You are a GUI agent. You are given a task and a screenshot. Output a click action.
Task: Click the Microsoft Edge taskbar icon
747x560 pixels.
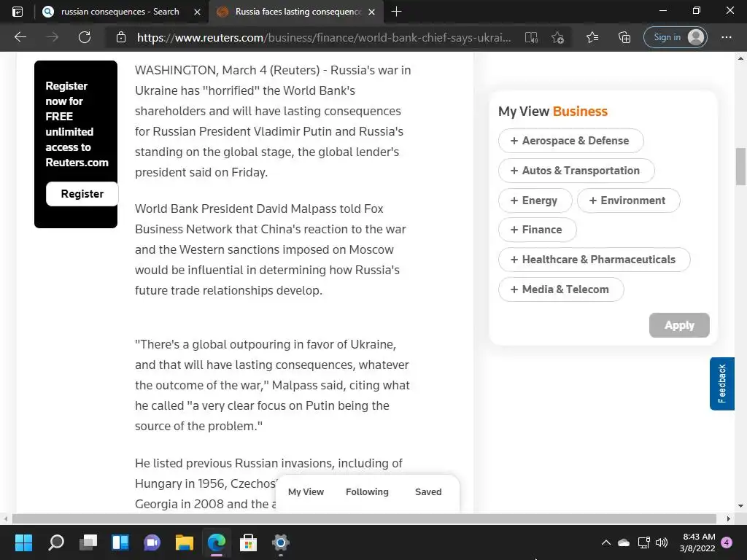pos(216,542)
